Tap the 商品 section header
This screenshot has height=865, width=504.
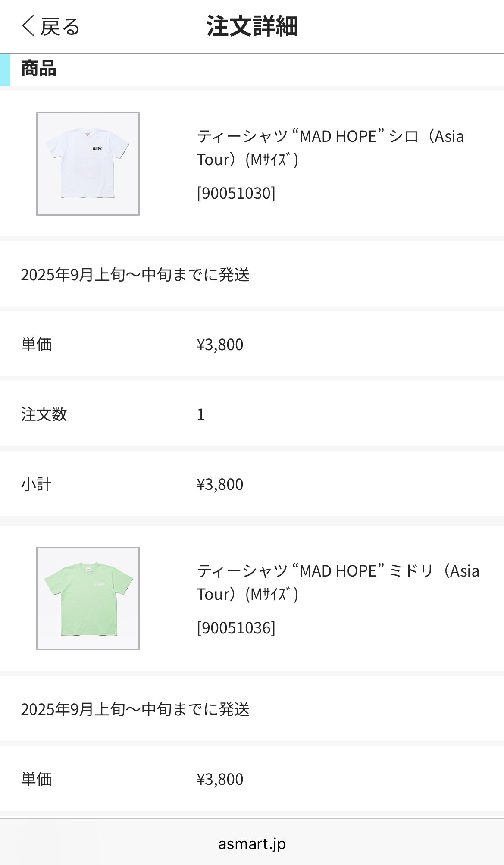point(39,68)
